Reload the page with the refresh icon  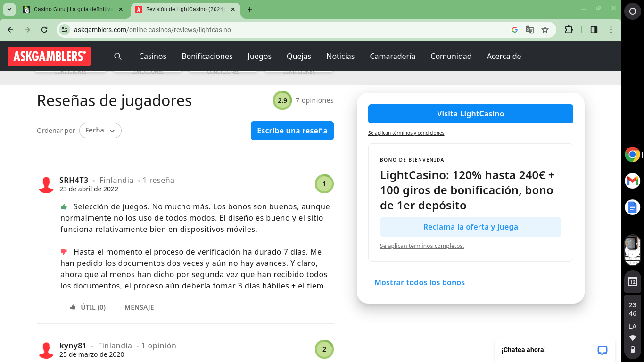44,30
